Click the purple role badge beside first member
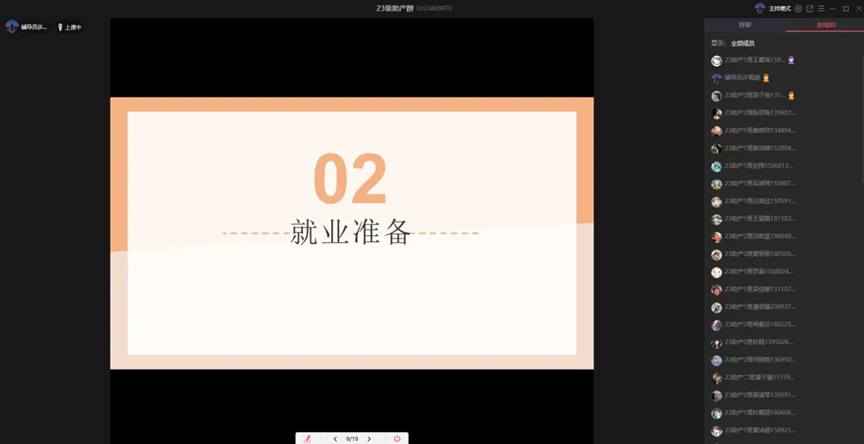This screenshot has width=864, height=444. coord(791,60)
